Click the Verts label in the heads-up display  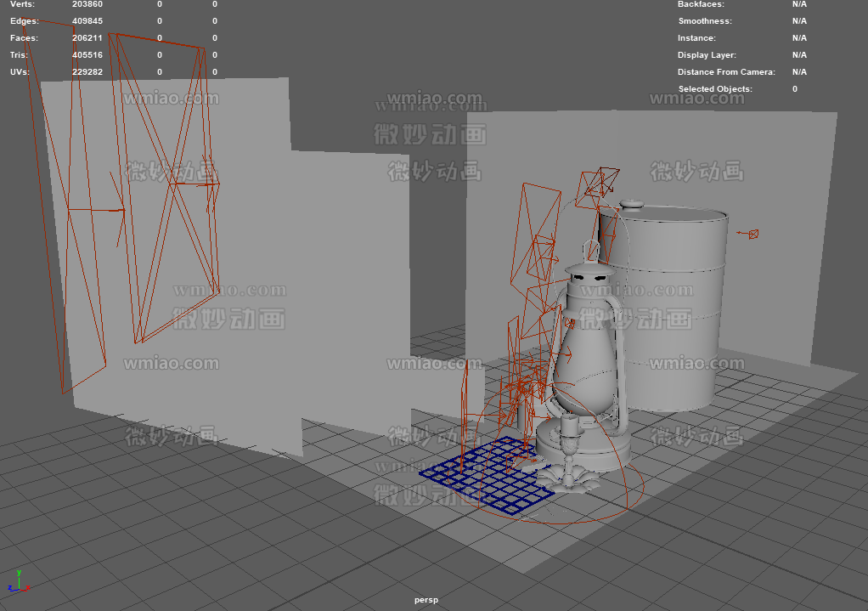coord(23,4)
